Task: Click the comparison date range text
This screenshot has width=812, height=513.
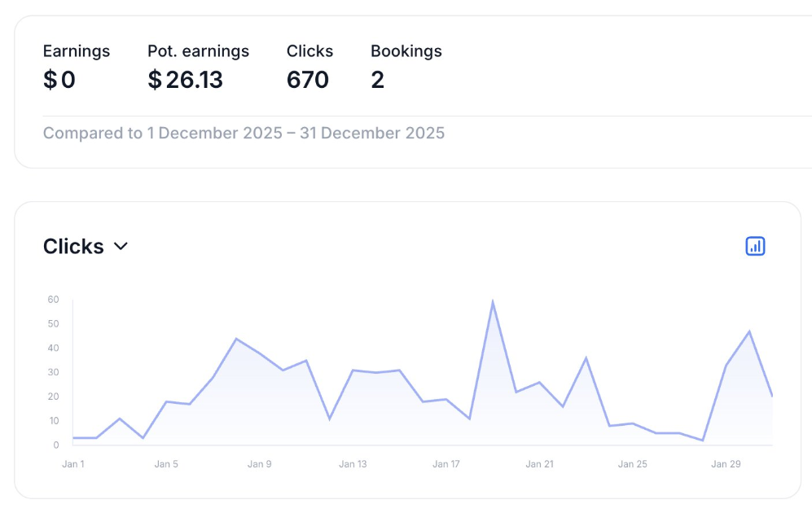Action: [244, 133]
